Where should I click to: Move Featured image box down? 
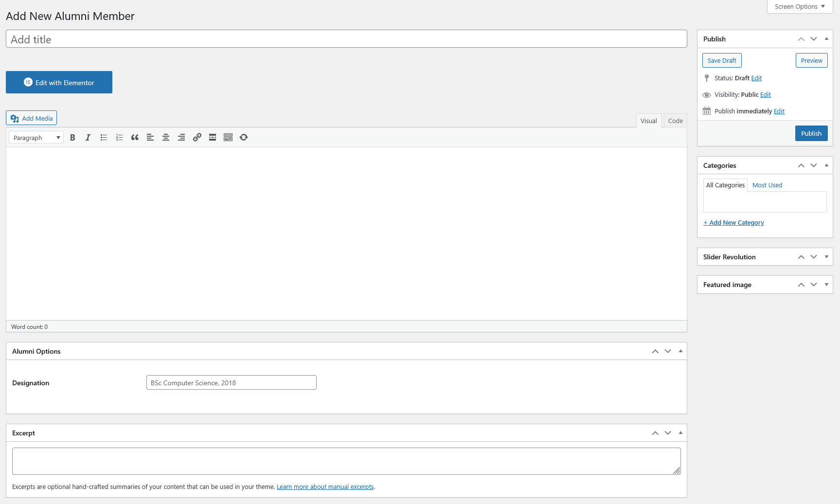point(814,285)
